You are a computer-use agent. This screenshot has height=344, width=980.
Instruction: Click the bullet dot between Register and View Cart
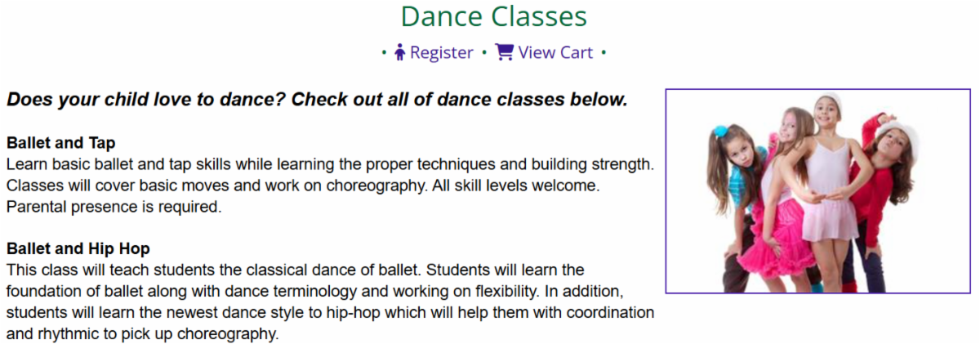pyautogui.click(x=484, y=53)
